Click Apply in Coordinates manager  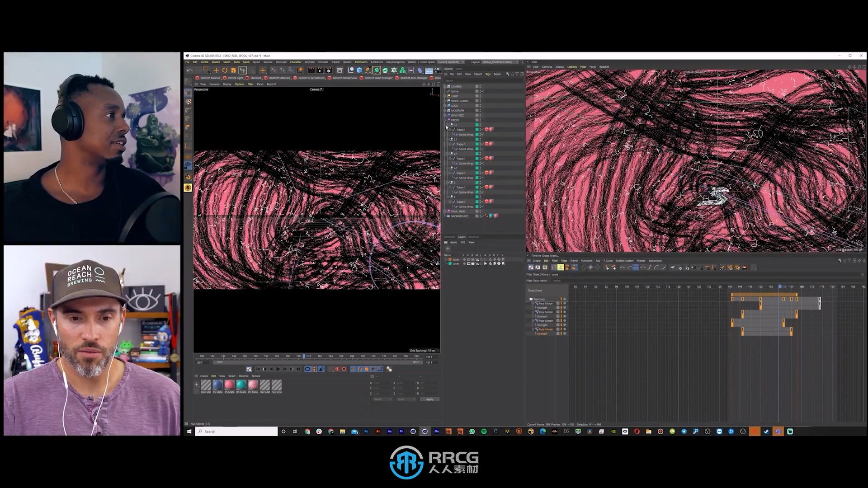[x=429, y=399]
